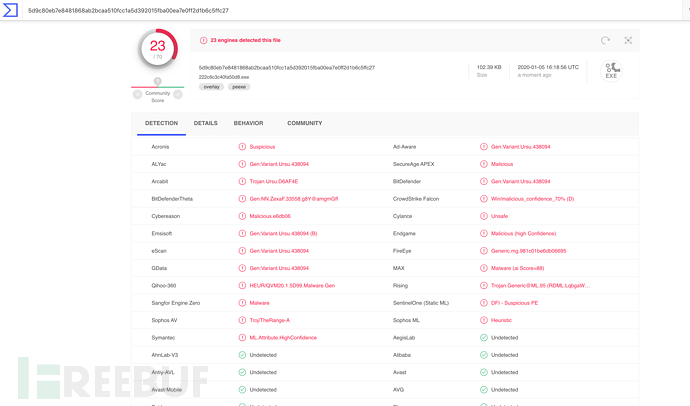Click the Acronis detection warning icon
This screenshot has height=406, width=690.
coord(242,146)
